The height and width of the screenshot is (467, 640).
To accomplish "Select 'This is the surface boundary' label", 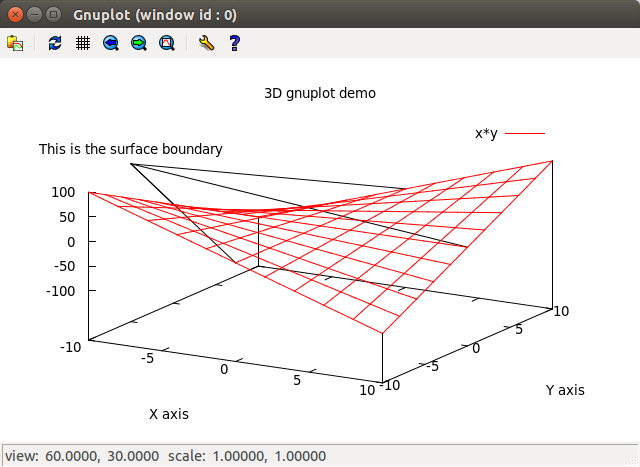I will tap(130, 149).
